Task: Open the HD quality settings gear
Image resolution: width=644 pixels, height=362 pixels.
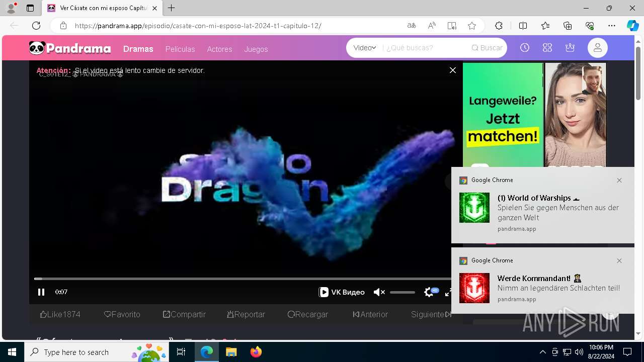Action: (429, 292)
